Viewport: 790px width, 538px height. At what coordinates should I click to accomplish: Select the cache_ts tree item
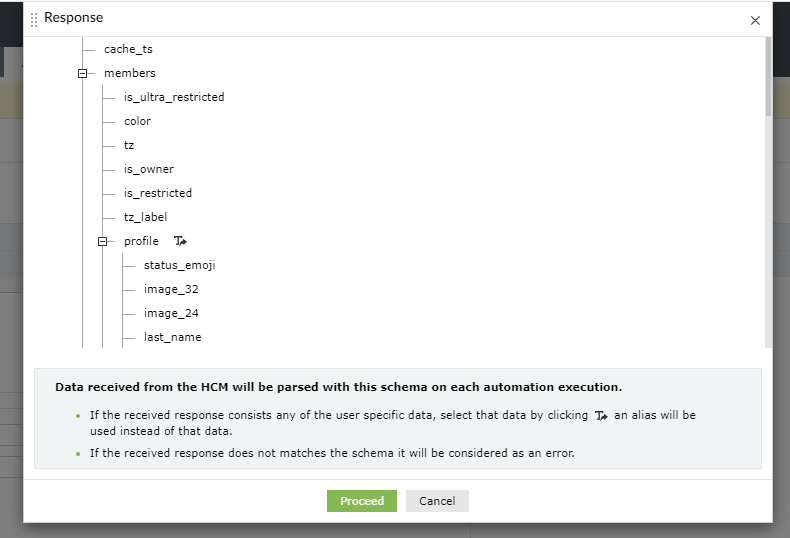point(128,49)
